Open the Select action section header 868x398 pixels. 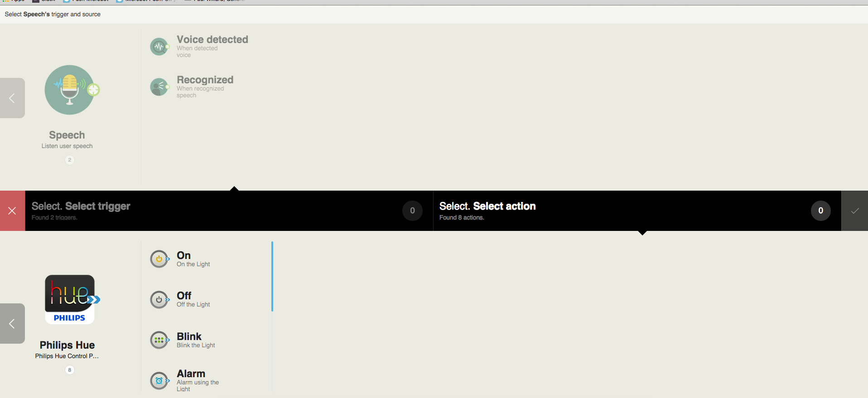[x=637, y=211]
